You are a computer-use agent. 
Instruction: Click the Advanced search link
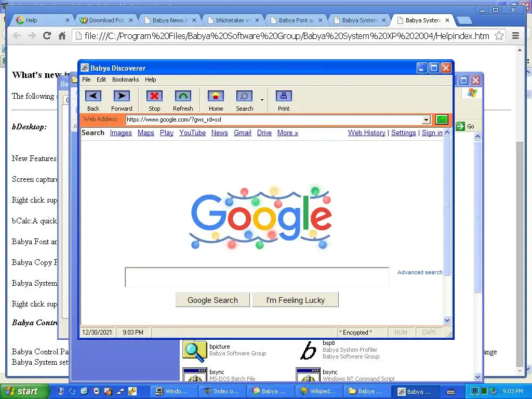[420, 272]
